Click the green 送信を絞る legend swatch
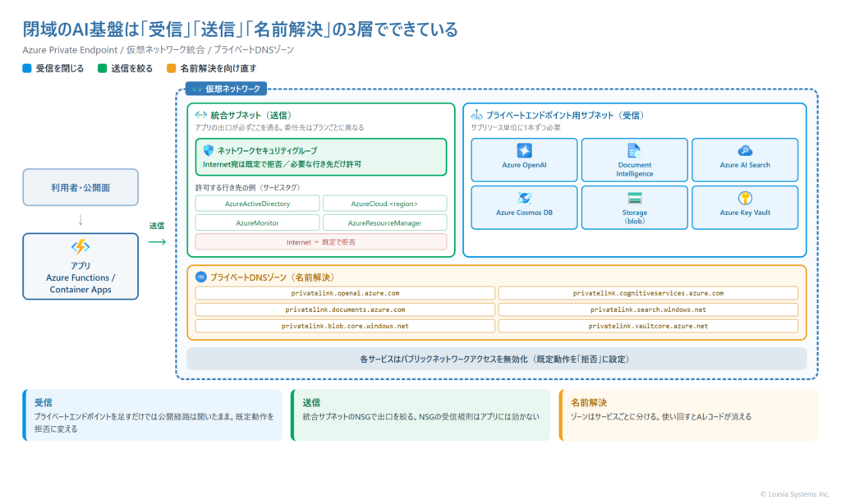Viewport: 841px width, 504px height. point(102,68)
